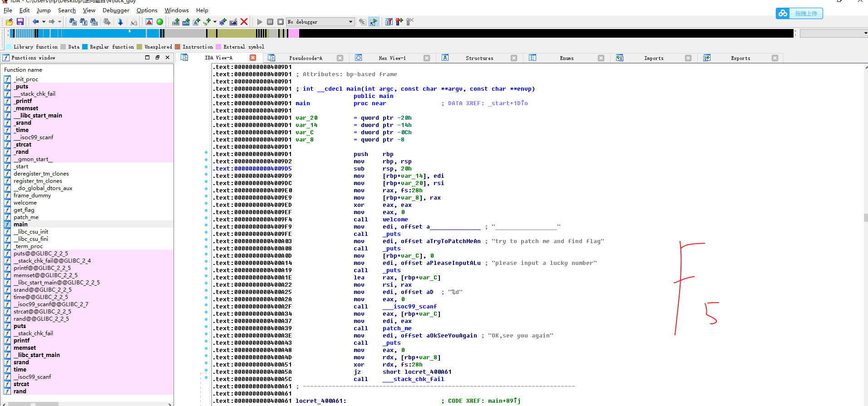This screenshot has width=868, height=406.
Task: Click the Start process play button
Action: 259,22
